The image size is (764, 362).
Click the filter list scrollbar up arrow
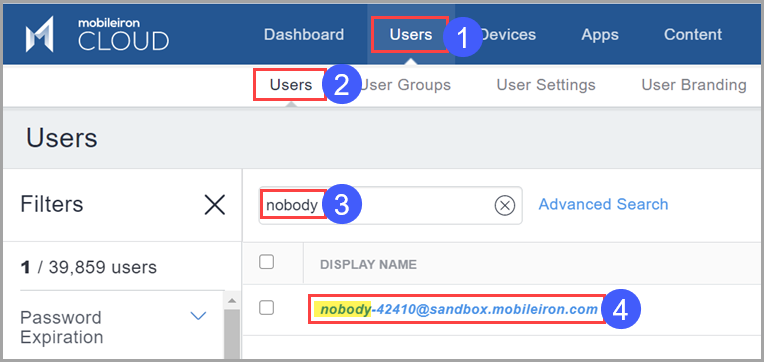[232, 300]
